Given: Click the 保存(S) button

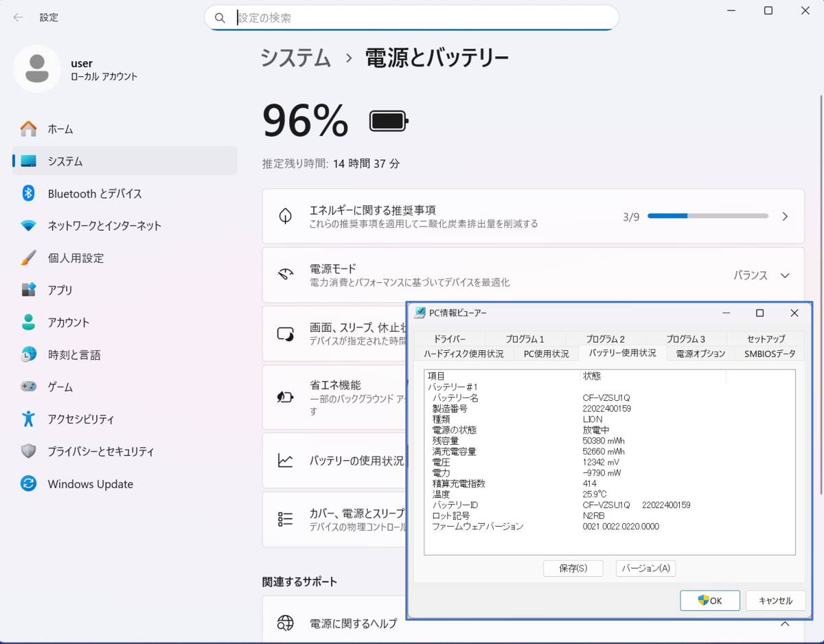Looking at the screenshot, I should (x=573, y=568).
